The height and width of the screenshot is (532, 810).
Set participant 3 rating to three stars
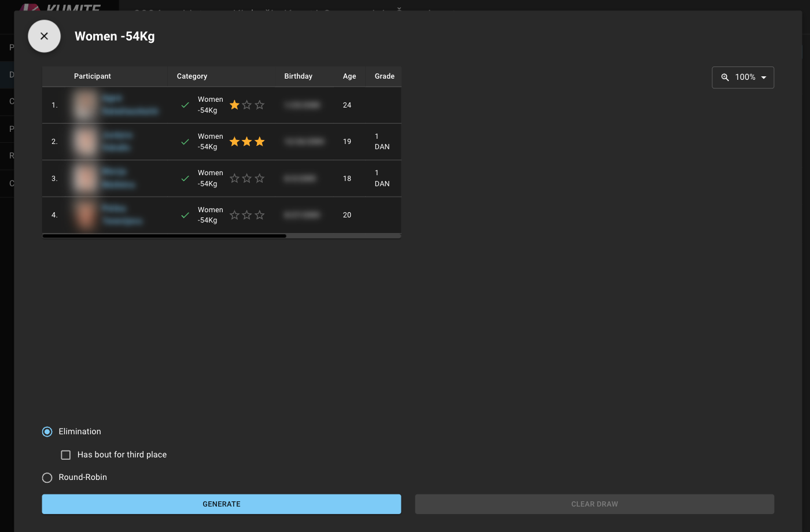click(x=260, y=179)
